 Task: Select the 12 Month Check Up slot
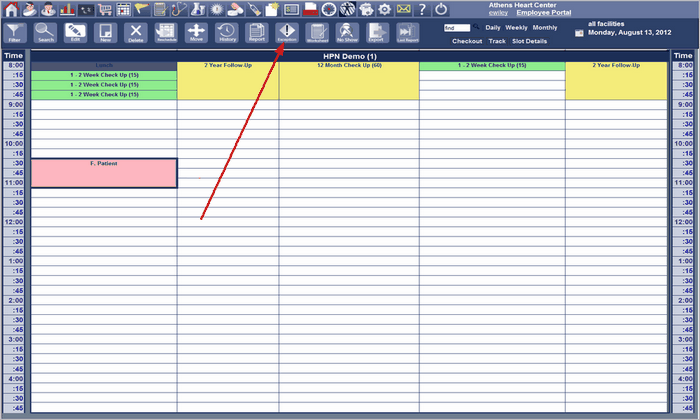[x=349, y=81]
